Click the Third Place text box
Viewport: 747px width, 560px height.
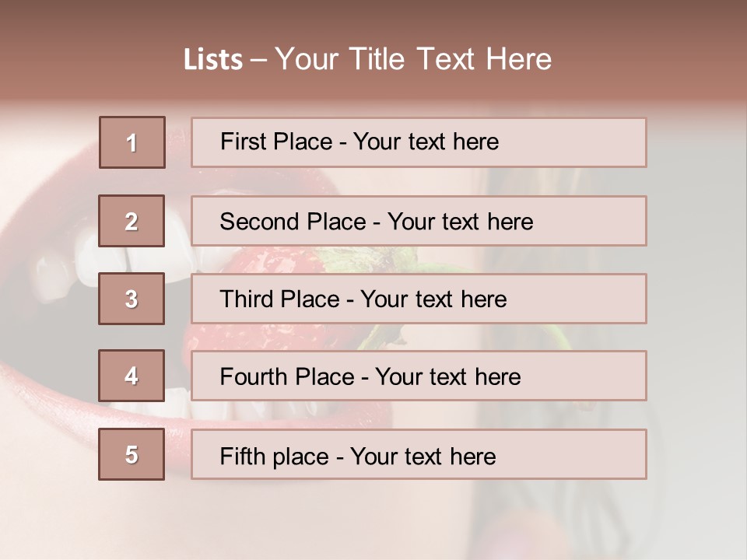[419, 299]
